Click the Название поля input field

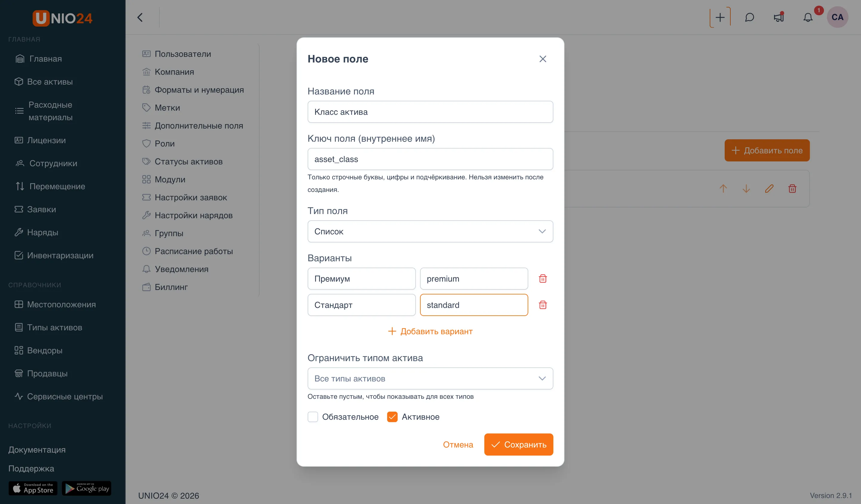click(x=430, y=112)
